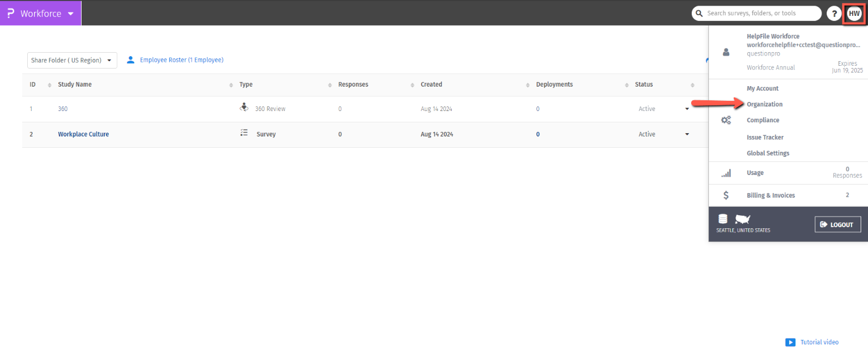868x358 pixels.
Task: Click the database server stack icon
Action: click(722, 219)
